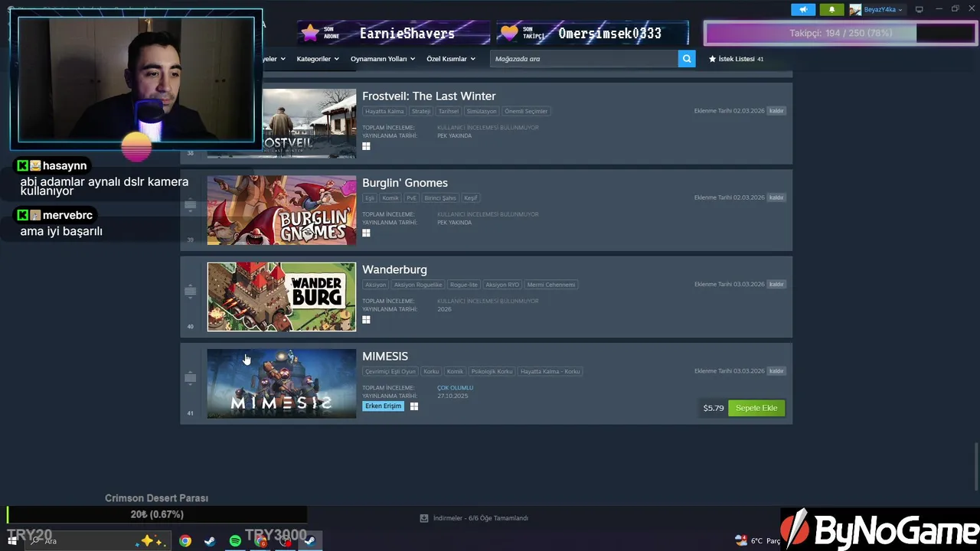Select the Mermi Cehennemi tag
Viewport: 980px width, 551px height.
coord(551,285)
